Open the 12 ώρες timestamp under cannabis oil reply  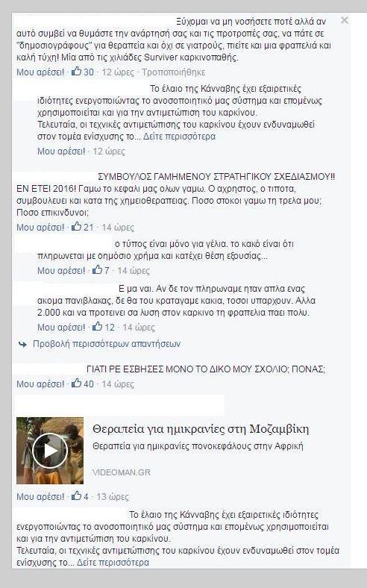click(x=109, y=151)
